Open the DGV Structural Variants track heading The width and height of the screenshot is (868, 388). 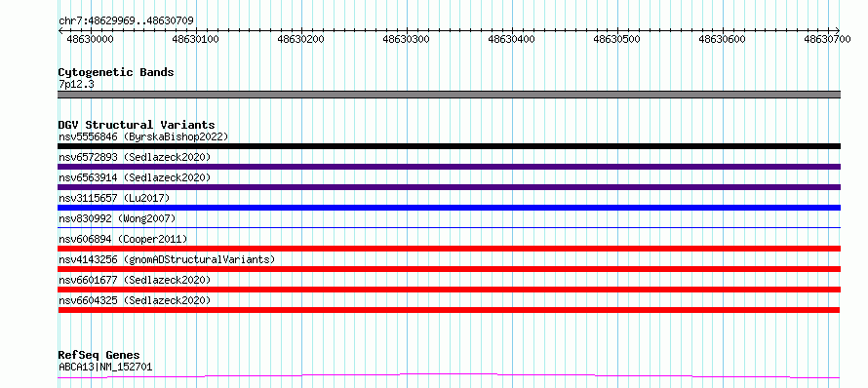(137, 125)
